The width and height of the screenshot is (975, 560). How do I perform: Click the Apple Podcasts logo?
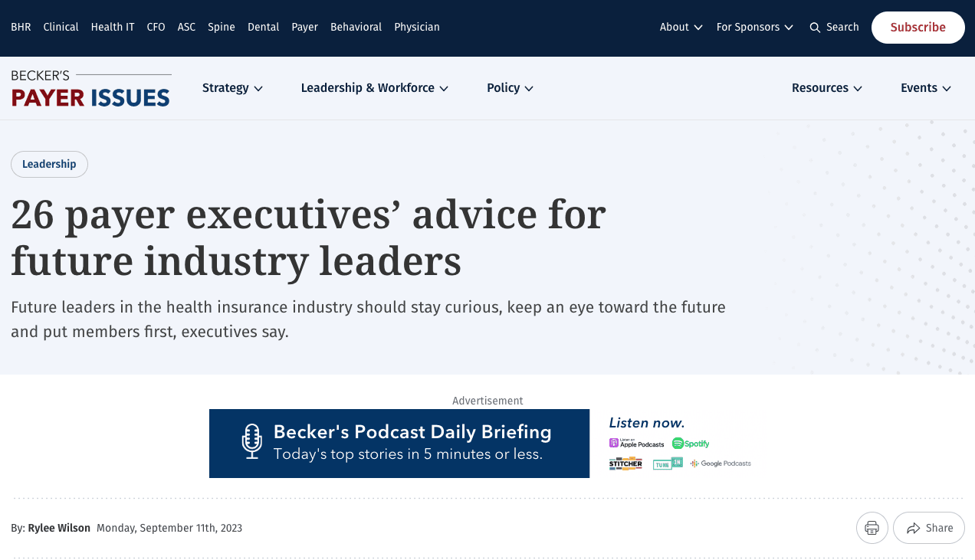point(637,444)
